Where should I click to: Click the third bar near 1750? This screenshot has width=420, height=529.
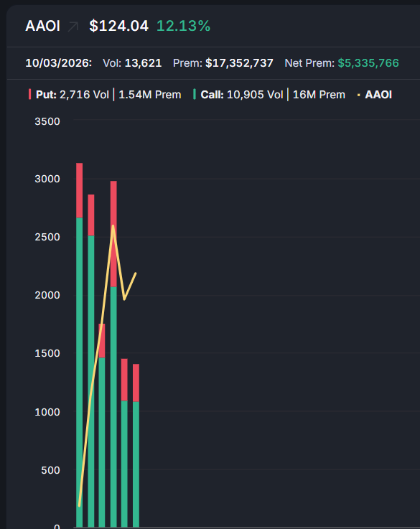[x=102, y=425]
